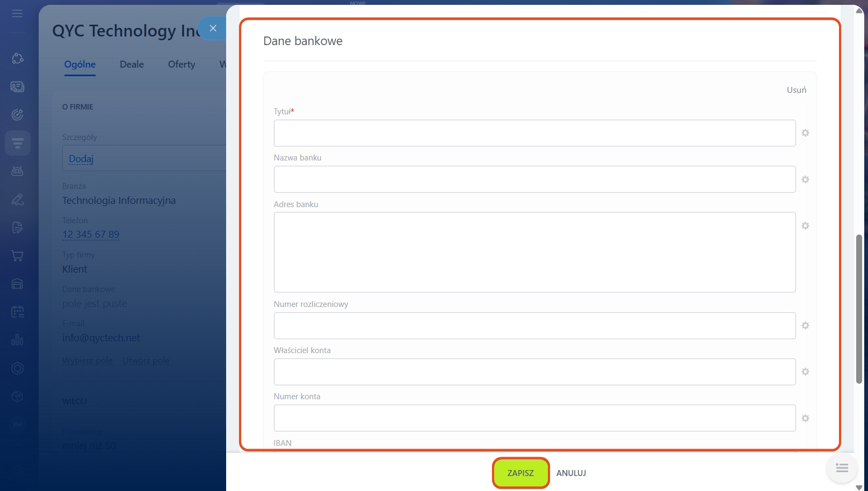The image size is (868, 491).
Task: Switch to the Oferty tab
Action: [182, 64]
